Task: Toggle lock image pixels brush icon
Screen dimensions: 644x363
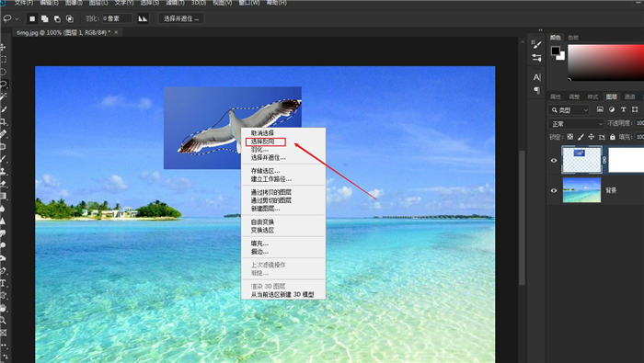Action: (x=581, y=137)
